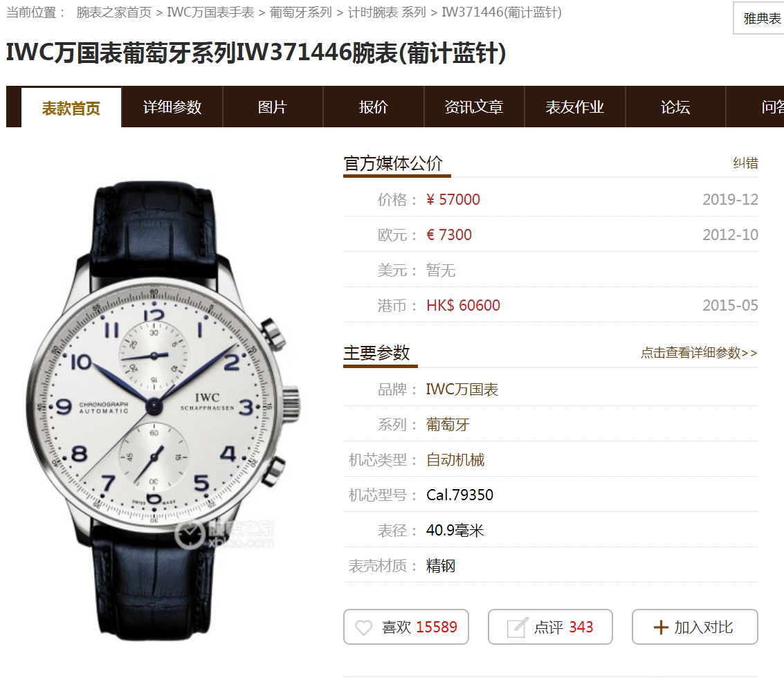Click the pencil review icon beside 点评
Image resolution: width=784 pixels, height=678 pixels.
coord(517,627)
